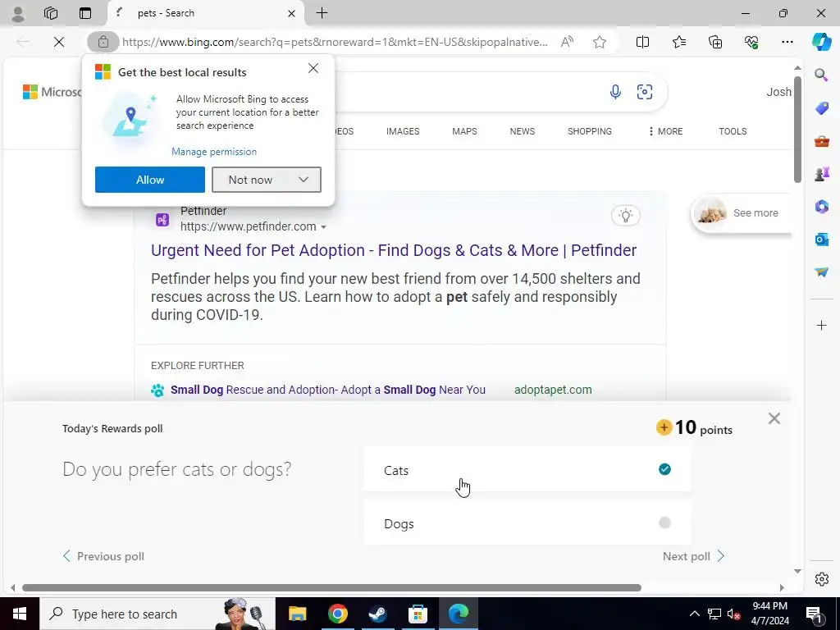
Task: Show hidden system tray icons
Action: (694, 614)
